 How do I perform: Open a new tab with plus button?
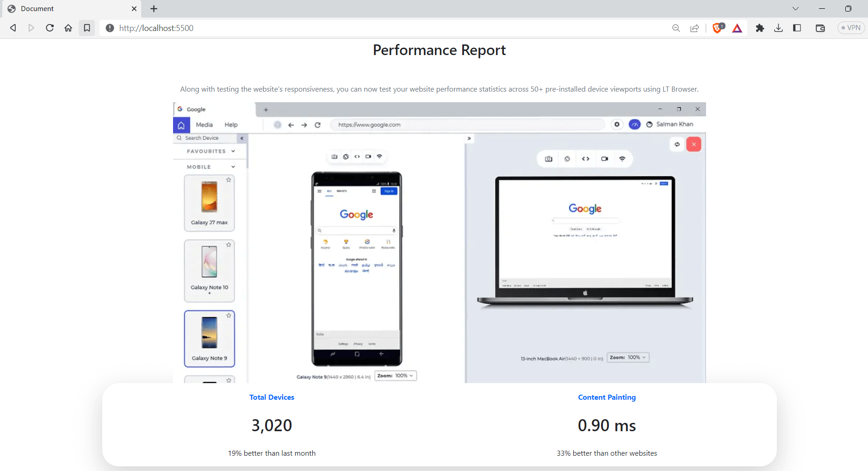[154, 8]
